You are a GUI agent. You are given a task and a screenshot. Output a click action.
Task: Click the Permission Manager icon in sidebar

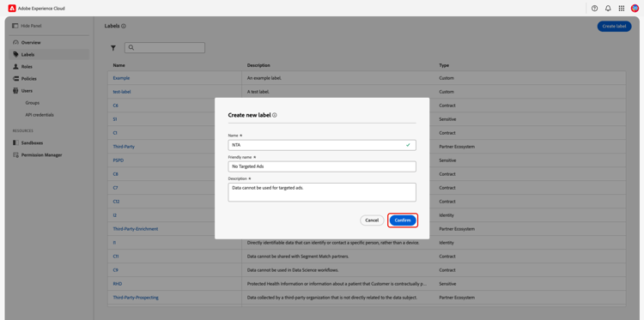coord(15,155)
